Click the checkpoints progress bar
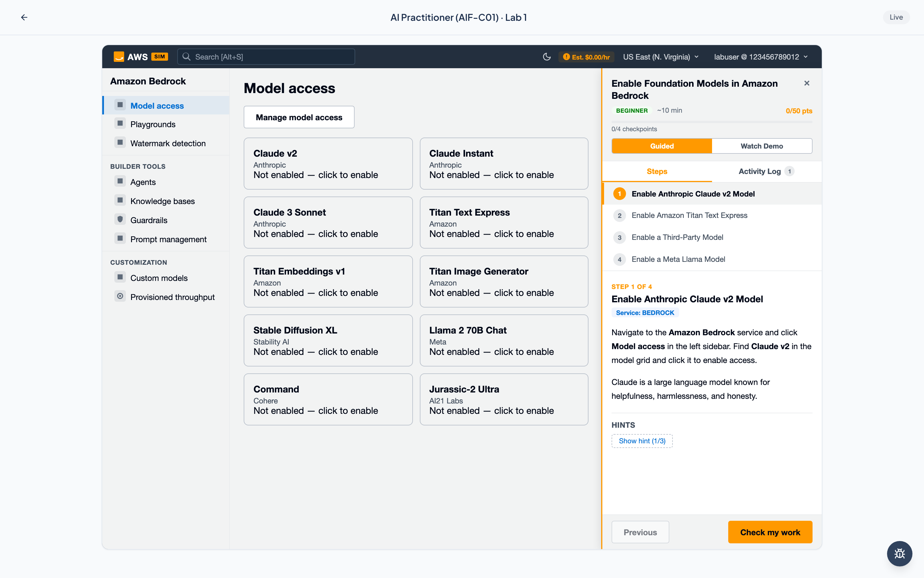 click(x=712, y=122)
